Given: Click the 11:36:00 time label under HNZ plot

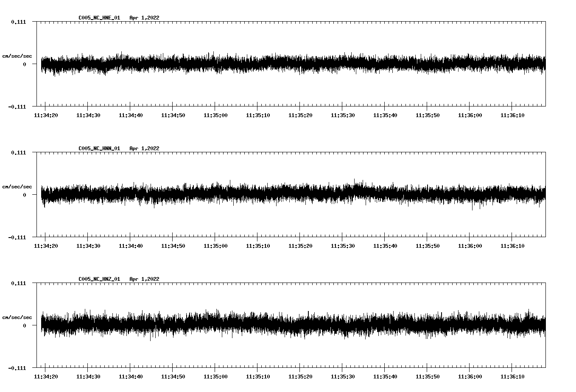Looking at the screenshot, I should click(x=470, y=377).
